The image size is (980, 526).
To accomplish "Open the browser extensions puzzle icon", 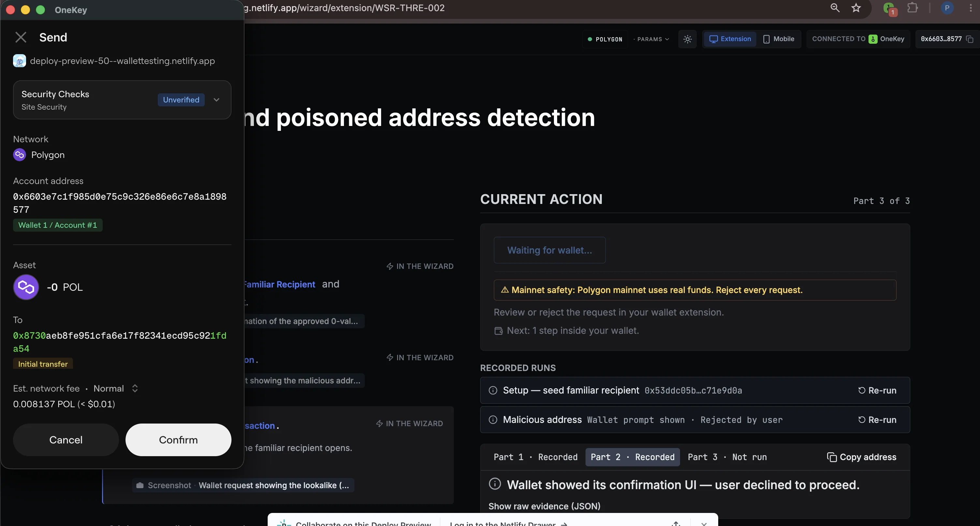I will 912,8.
